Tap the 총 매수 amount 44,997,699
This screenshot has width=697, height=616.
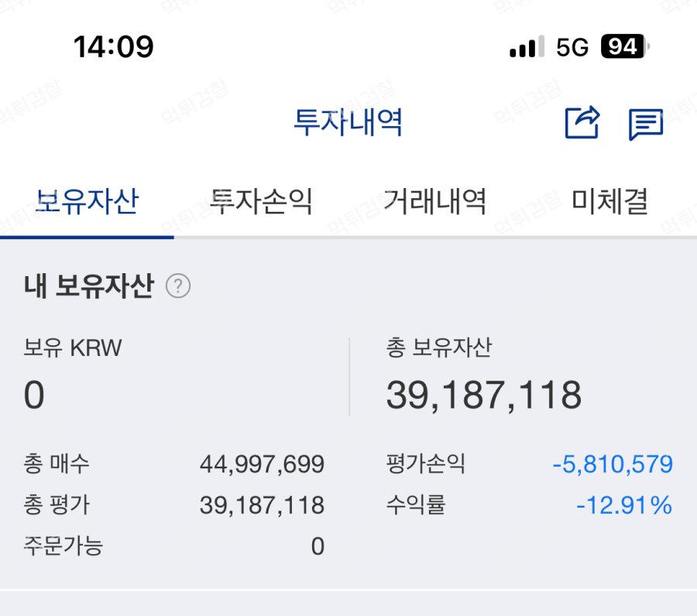262,464
